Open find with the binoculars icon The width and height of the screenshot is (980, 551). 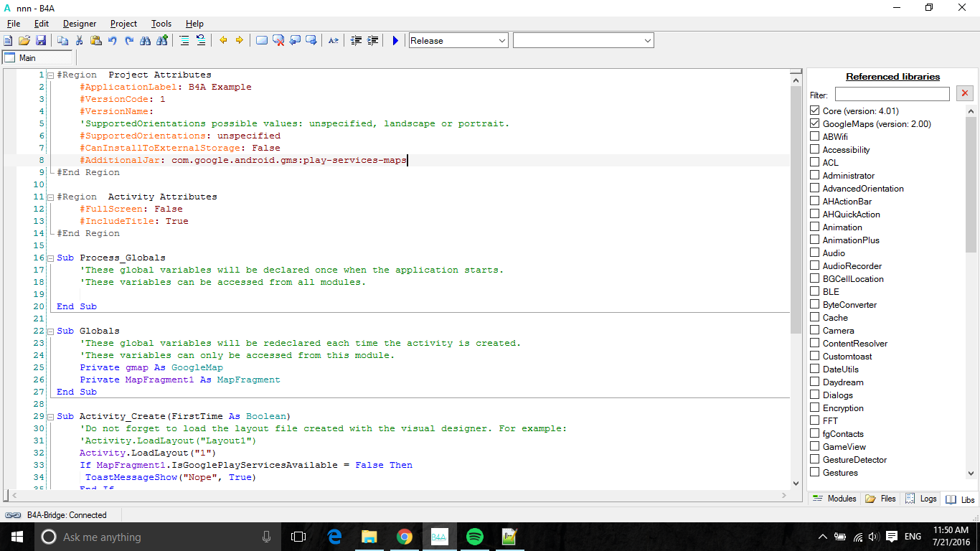(146, 41)
